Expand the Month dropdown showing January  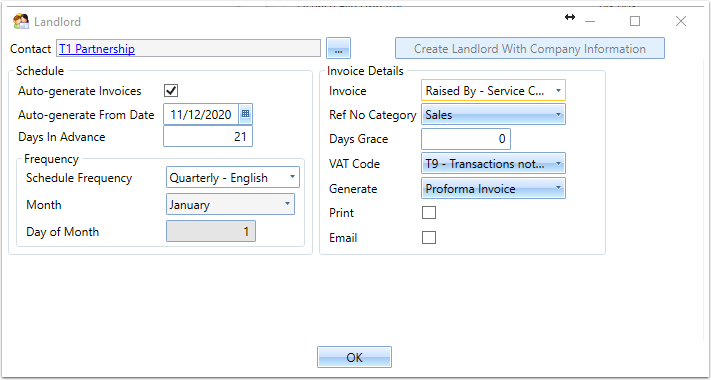[x=230, y=204]
